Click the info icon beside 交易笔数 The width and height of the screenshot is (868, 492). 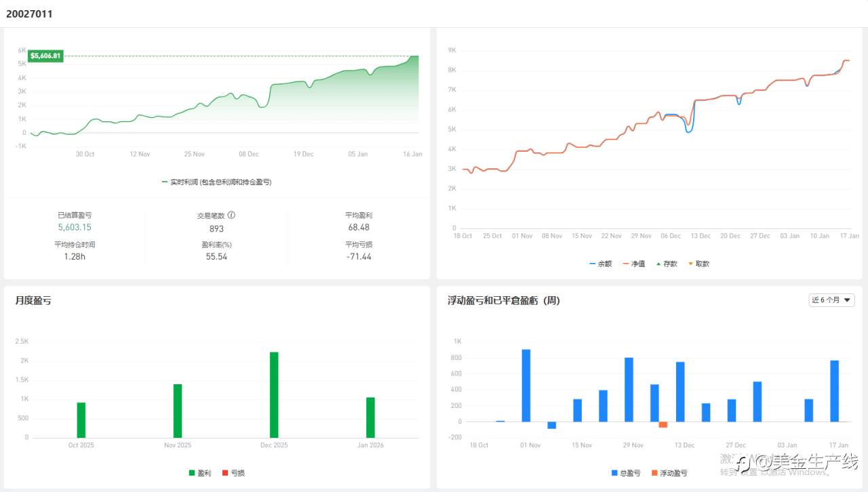click(x=231, y=215)
